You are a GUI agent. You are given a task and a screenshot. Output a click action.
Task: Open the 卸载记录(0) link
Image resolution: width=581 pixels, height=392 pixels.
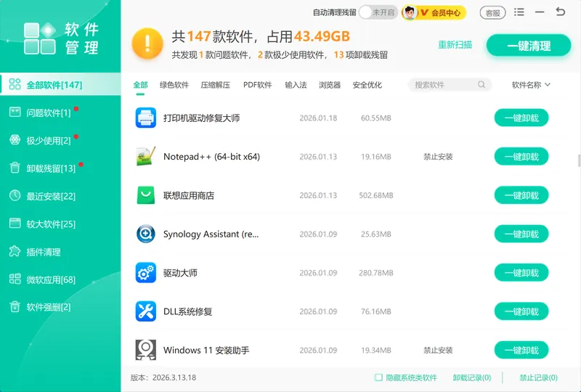(x=471, y=377)
